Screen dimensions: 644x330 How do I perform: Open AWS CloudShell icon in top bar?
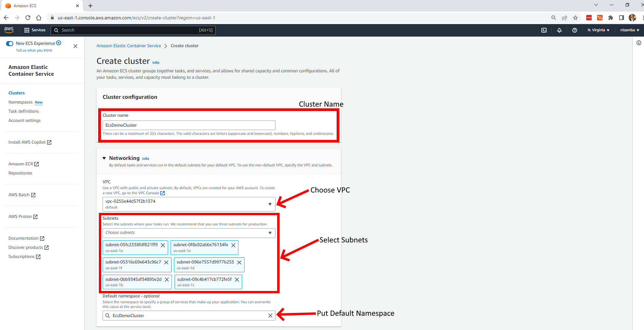[544, 30]
